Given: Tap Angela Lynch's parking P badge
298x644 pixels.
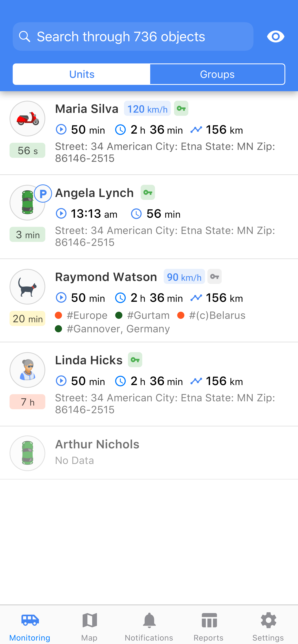Looking at the screenshot, I should tap(43, 194).
